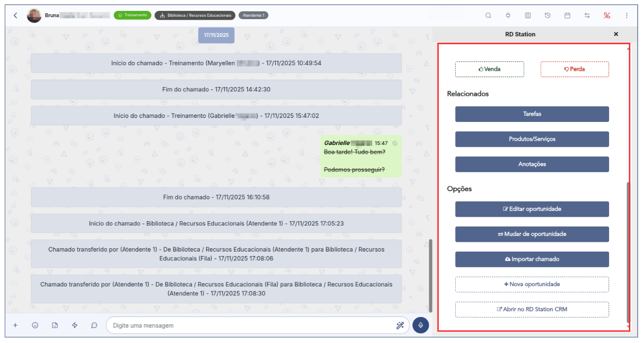
Task: Click the chat conversation vertical scrollbar
Action: (431, 275)
